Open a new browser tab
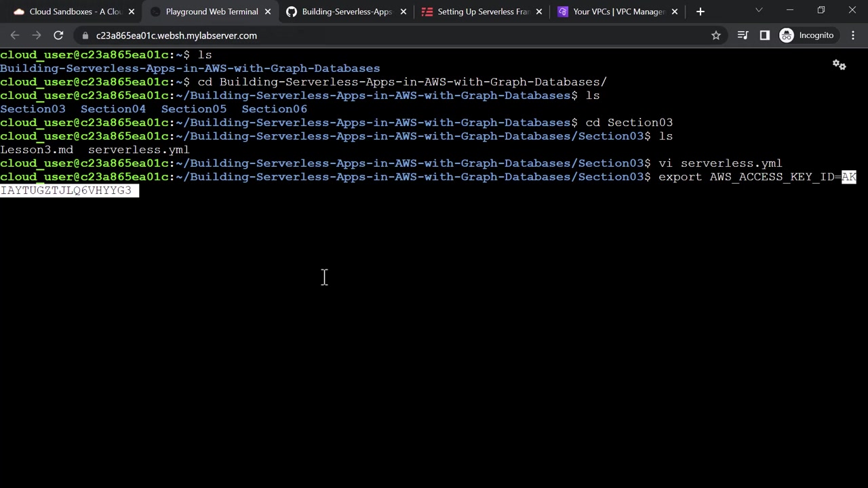This screenshot has width=868, height=488. tap(701, 12)
